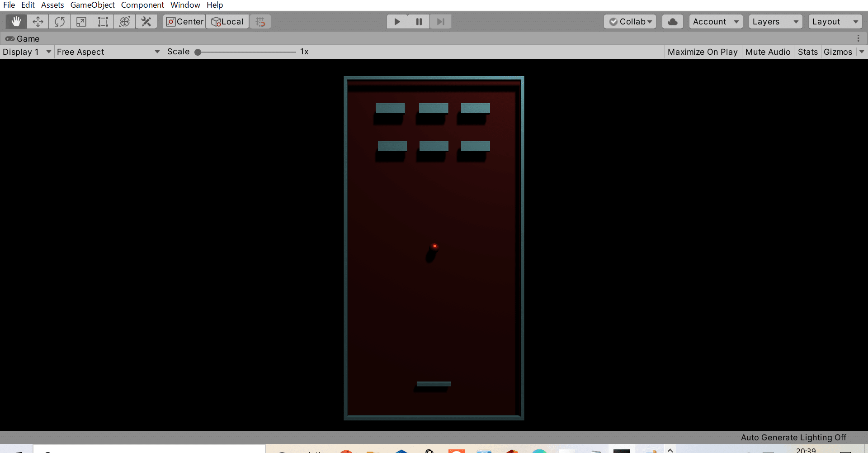
Task: Show hidden system tray icons
Action: (x=670, y=450)
